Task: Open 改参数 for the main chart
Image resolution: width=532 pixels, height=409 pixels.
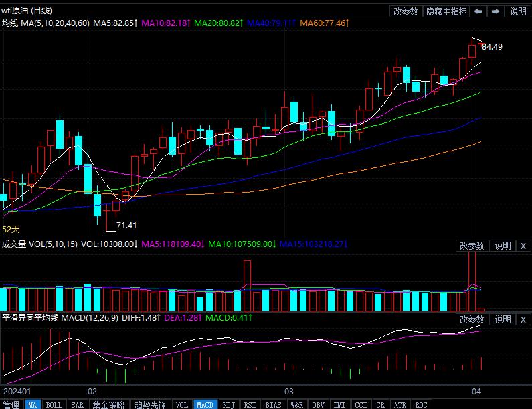Action: [x=406, y=11]
